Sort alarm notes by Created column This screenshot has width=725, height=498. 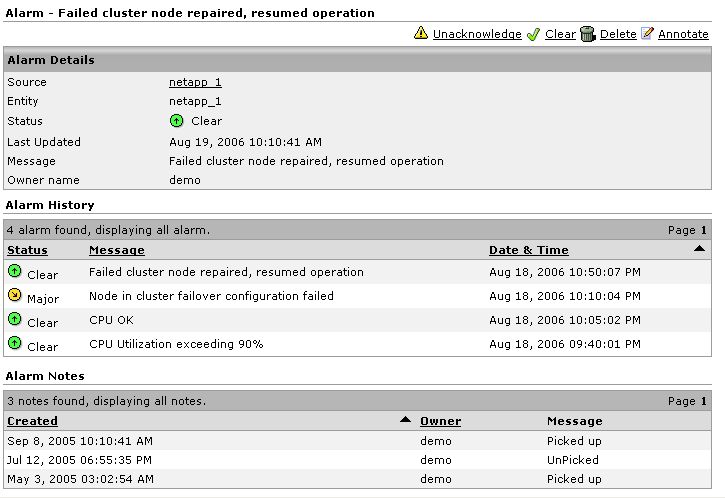(x=32, y=421)
